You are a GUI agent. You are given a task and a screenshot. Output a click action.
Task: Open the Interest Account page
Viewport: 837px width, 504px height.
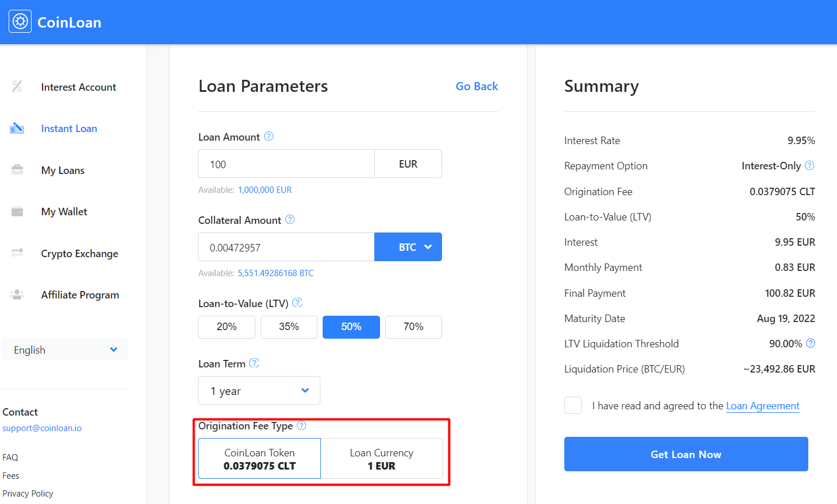coord(79,87)
